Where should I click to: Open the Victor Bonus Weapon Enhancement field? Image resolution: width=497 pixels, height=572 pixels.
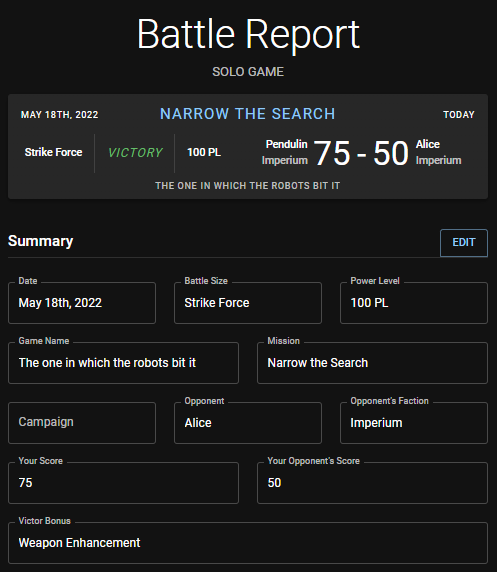[x=248, y=543]
